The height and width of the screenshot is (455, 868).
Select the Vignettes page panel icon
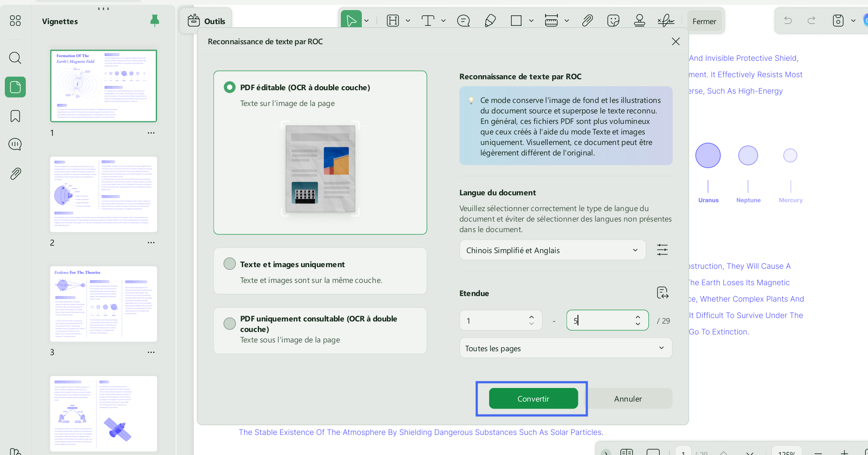point(15,87)
